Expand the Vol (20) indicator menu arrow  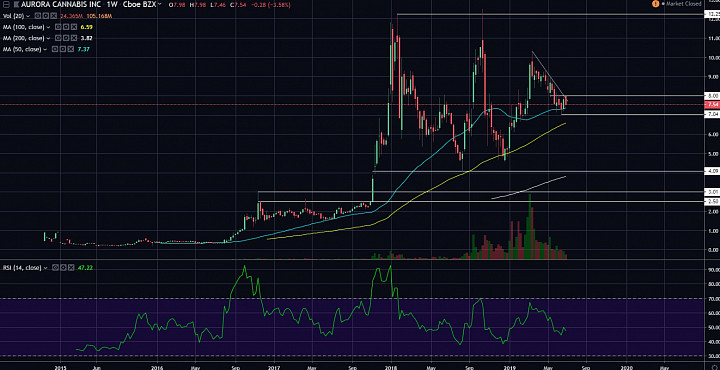[x=28, y=16]
